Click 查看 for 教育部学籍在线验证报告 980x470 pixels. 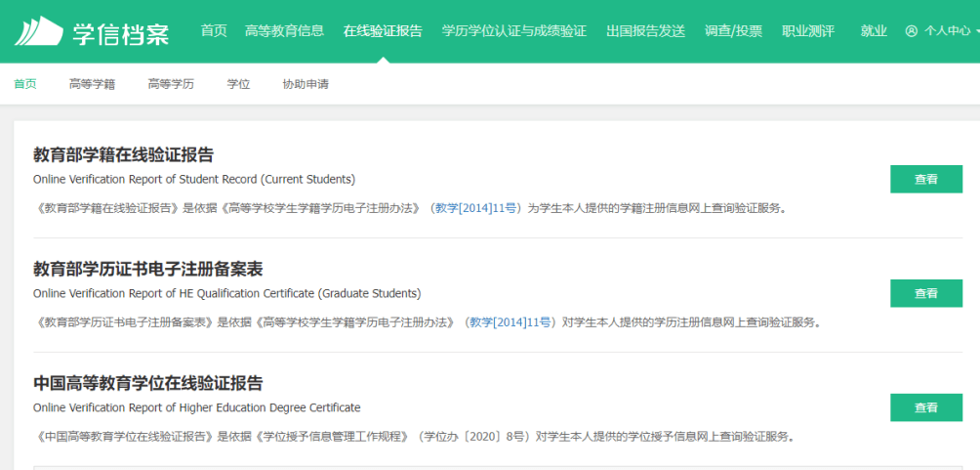tap(925, 180)
